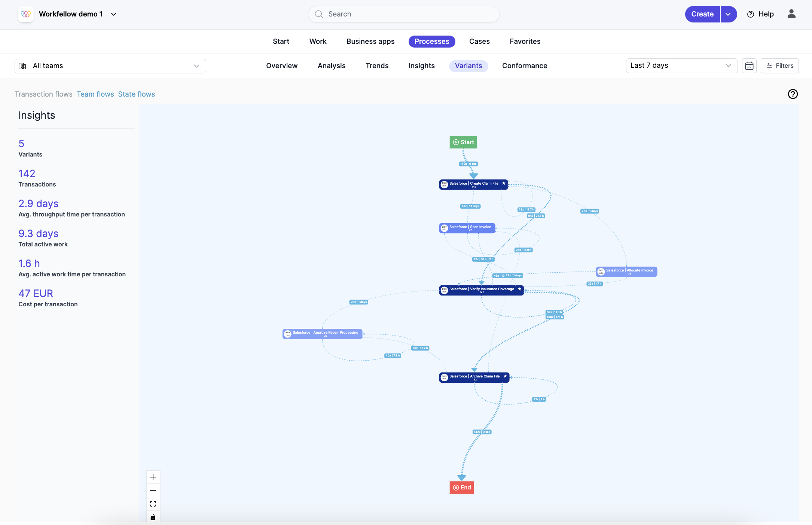Click the 2.9 days throughput time value
812x525 pixels.
(x=39, y=204)
